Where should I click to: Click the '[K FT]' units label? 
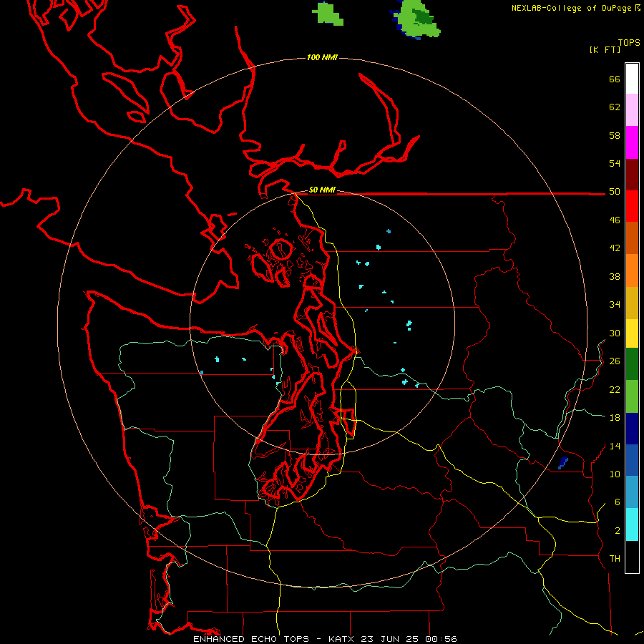pos(605,49)
